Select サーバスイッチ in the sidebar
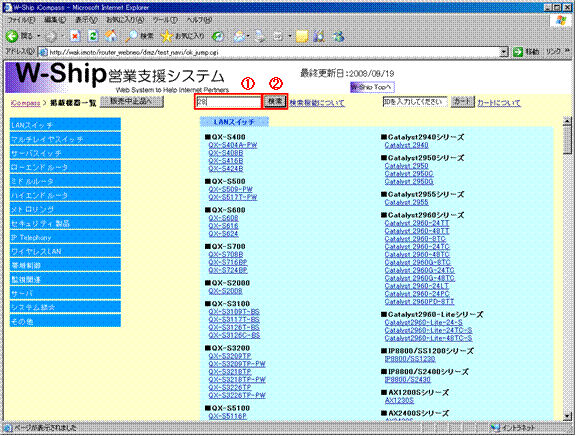 65,153
